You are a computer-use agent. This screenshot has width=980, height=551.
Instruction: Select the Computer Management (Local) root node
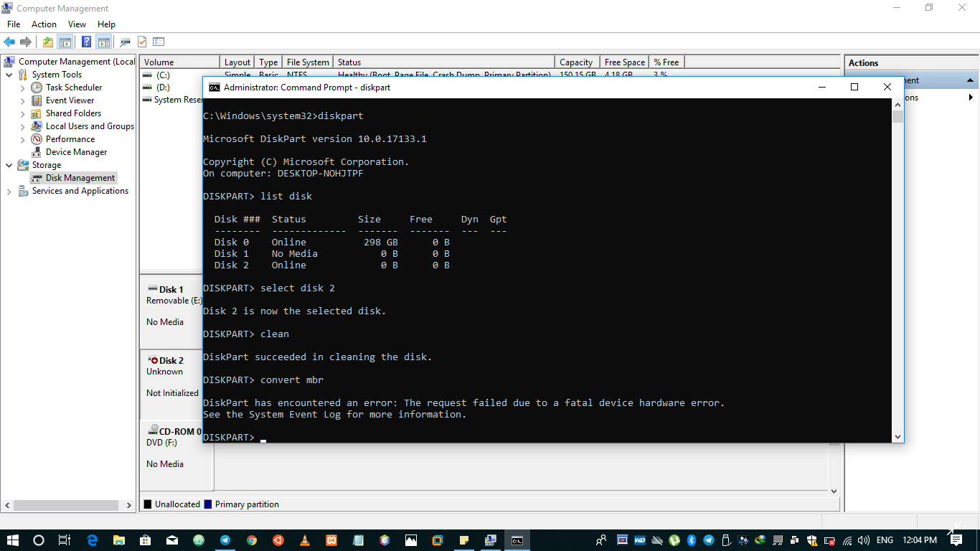76,62
